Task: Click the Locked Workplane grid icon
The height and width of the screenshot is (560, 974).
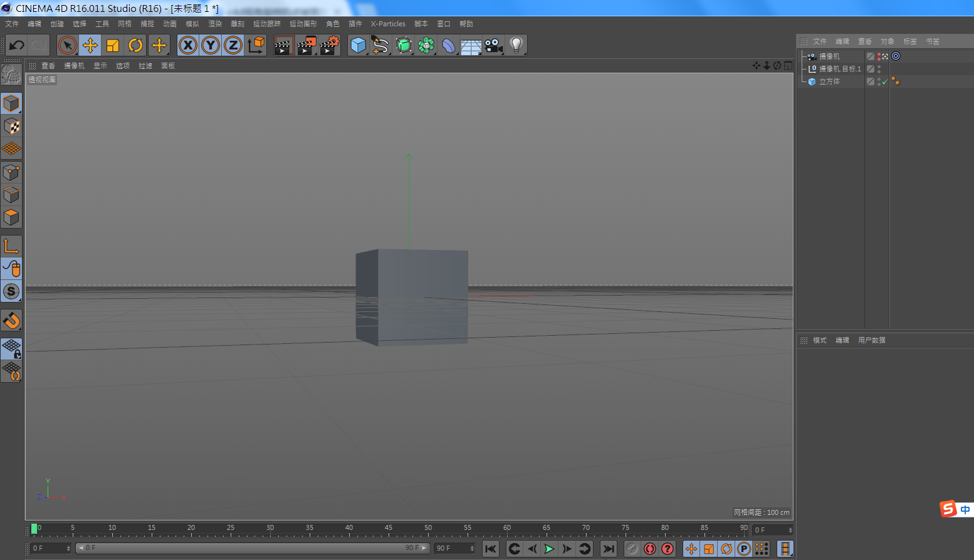Action: pos(11,349)
